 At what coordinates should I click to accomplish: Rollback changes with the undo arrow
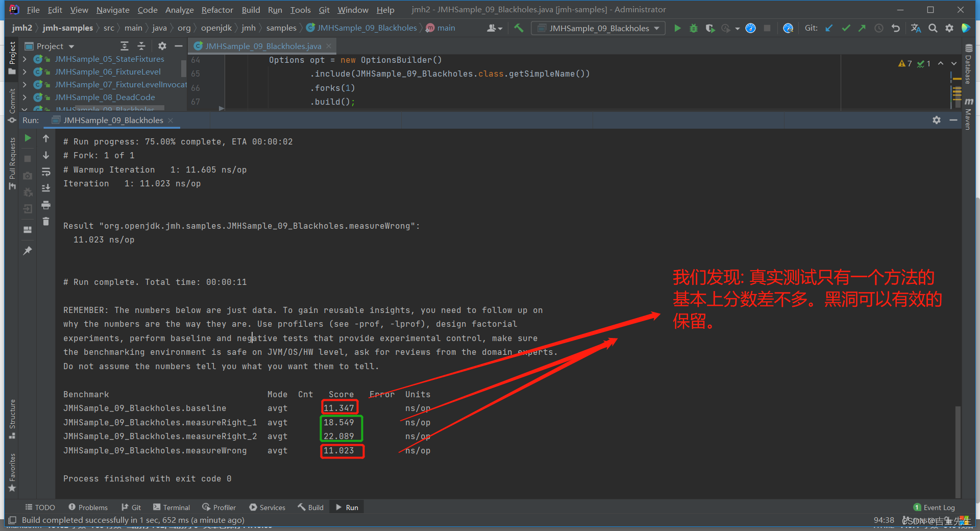896,28
